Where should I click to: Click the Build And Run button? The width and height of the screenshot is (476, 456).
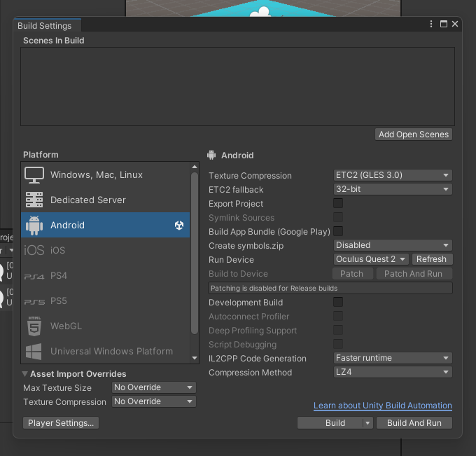click(x=414, y=423)
